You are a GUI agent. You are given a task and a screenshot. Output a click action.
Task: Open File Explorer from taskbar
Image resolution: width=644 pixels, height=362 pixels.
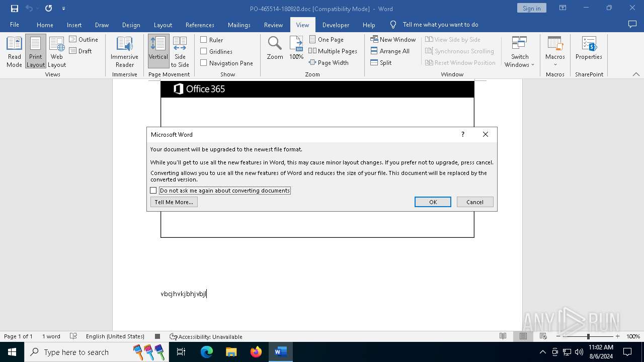[x=231, y=352]
